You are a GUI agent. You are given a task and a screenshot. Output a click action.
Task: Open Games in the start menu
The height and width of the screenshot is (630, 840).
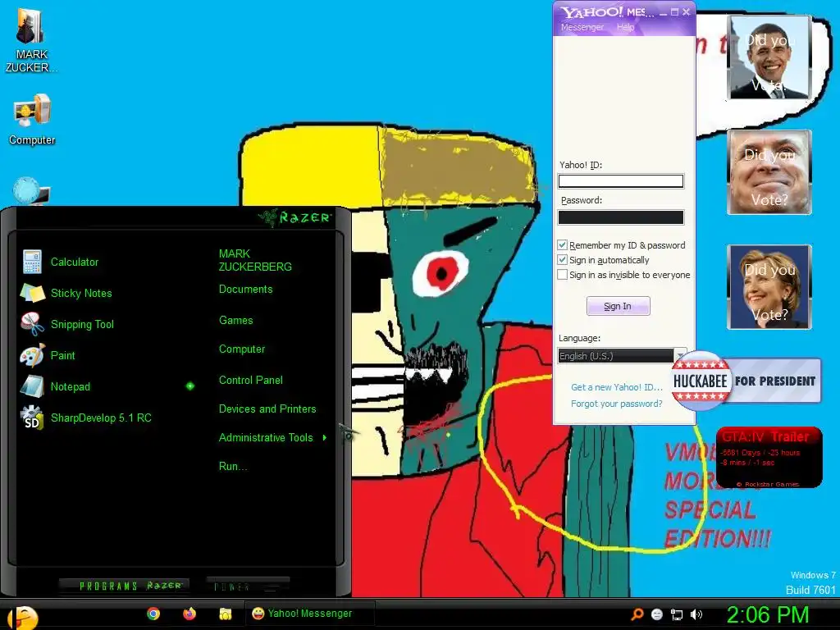pyautogui.click(x=235, y=321)
